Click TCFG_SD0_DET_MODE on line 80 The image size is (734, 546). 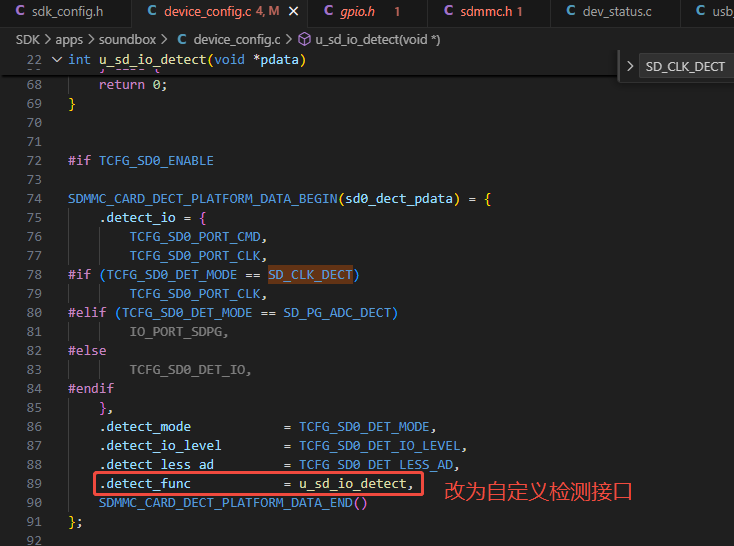(187, 312)
